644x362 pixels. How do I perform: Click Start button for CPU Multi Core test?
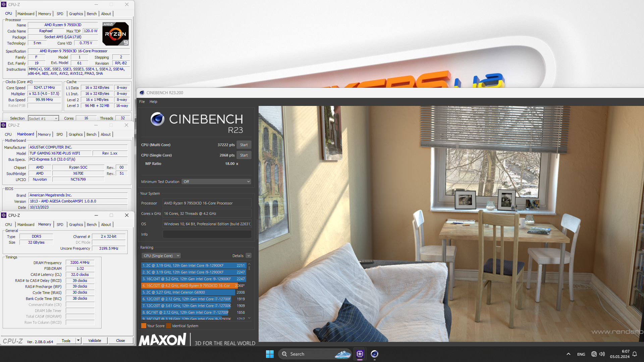(244, 144)
